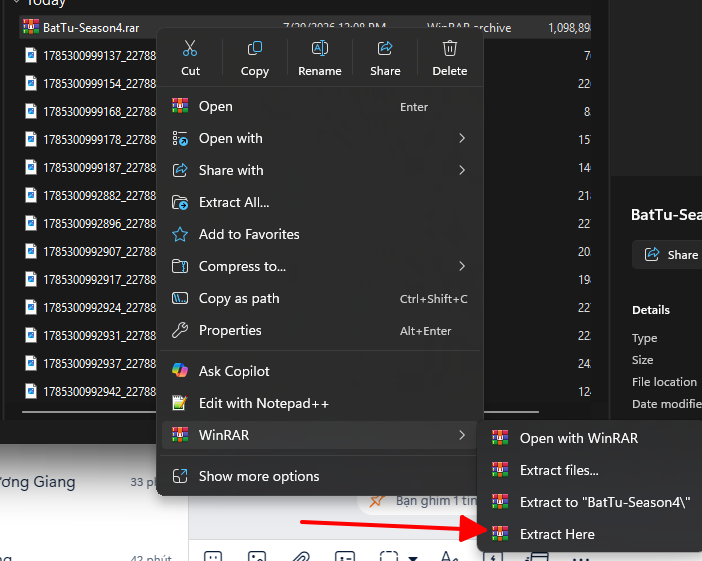The width and height of the screenshot is (702, 561).
Task: Choose Copy as path
Action: point(320,298)
